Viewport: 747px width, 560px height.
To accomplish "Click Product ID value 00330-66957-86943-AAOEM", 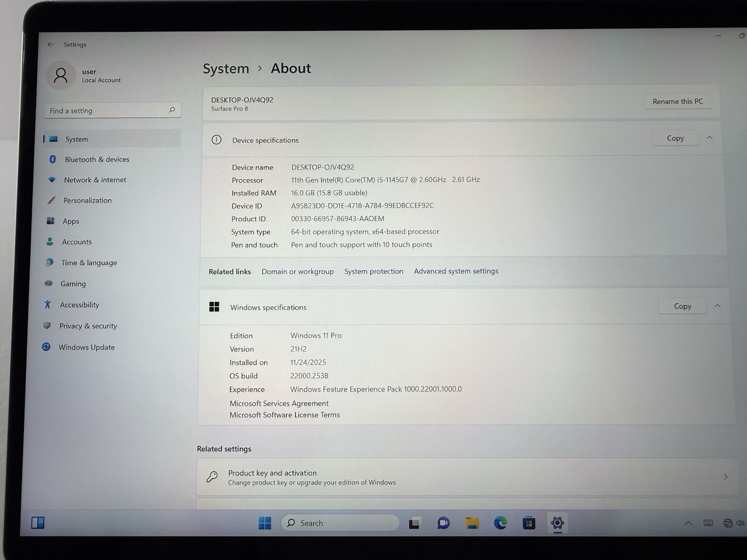I will 338,218.
